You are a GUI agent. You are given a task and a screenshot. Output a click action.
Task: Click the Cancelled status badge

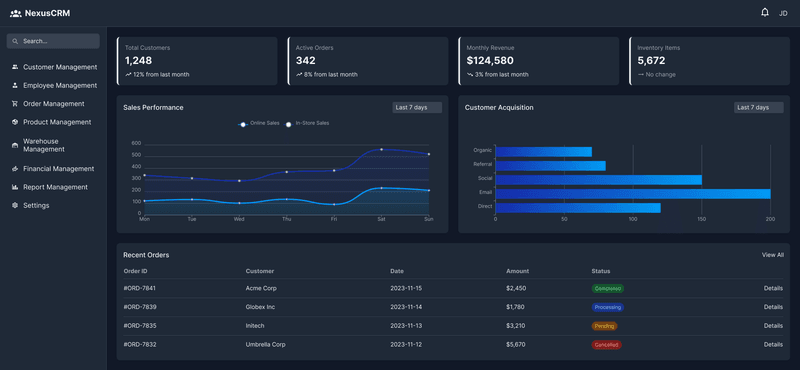607,344
